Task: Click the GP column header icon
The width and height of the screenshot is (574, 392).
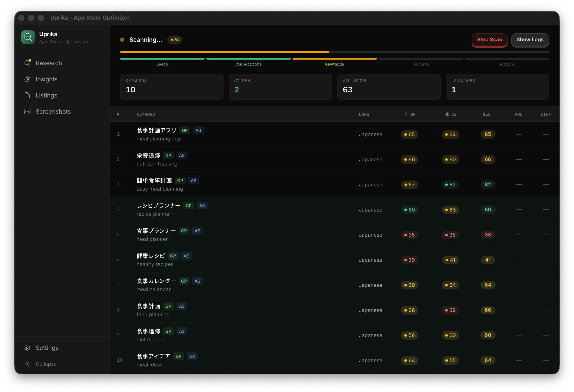Action: pyautogui.click(x=406, y=114)
